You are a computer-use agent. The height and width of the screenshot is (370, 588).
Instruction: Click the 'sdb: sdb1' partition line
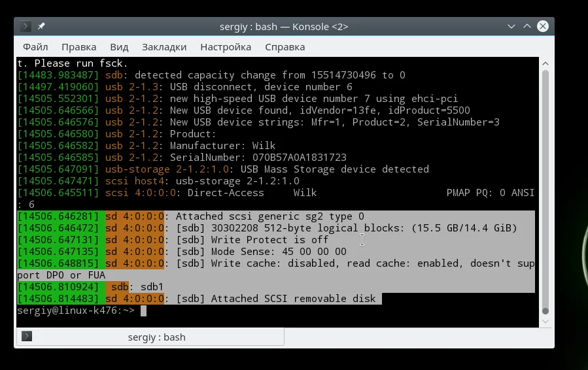tap(90, 287)
